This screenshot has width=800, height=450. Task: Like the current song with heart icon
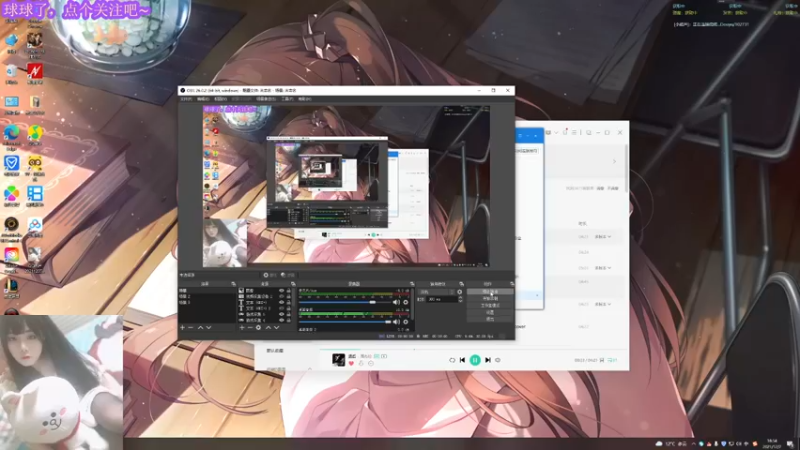click(351, 363)
